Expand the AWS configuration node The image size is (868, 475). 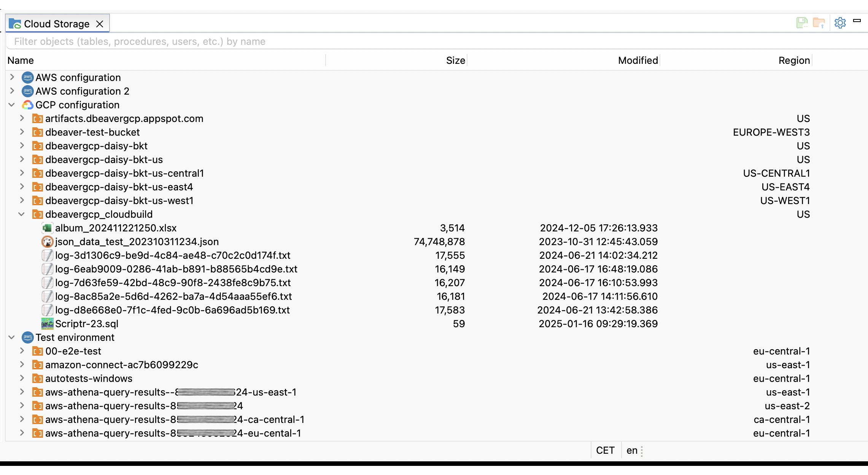click(x=12, y=78)
